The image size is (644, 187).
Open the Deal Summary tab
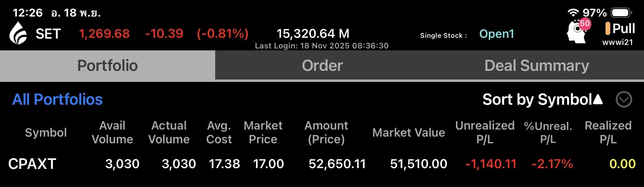(x=536, y=65)
